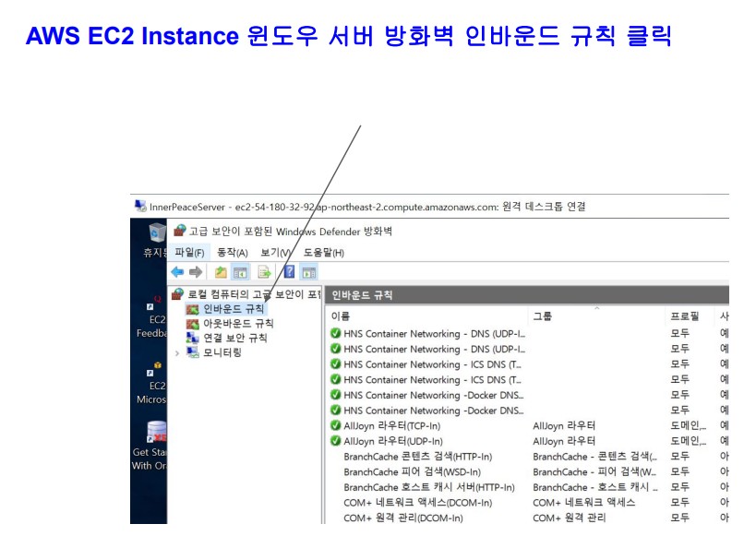The height and width of the screenshot is (536, 756).
Task: Select the BranchCache 피어 검색(WSD-In) rule
Action: (412, 472)
